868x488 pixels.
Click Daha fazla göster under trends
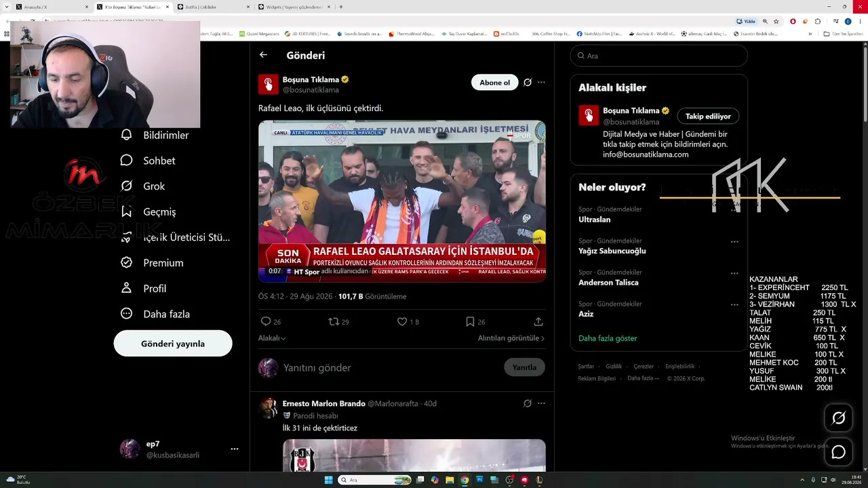click(x=608, y=338)
